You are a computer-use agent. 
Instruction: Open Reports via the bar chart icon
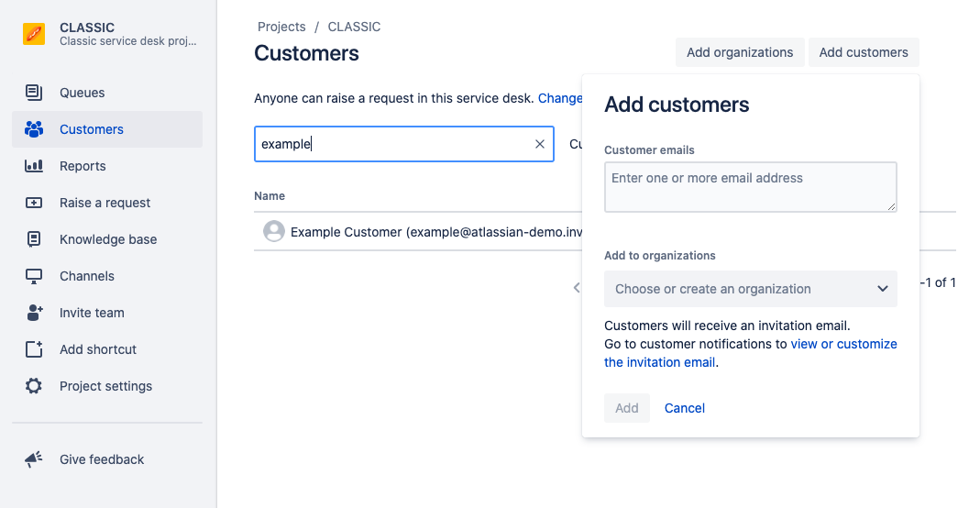pyautogui.click(x=34, y=166)
